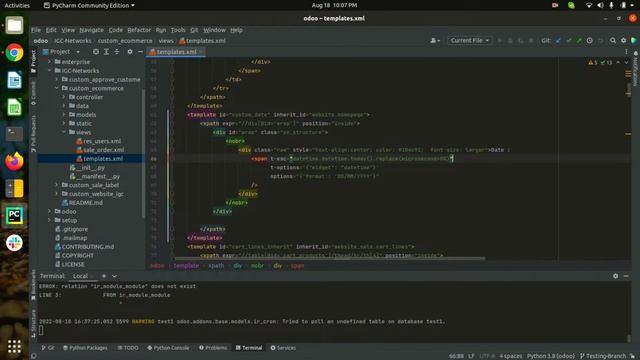Toggle the Bookmarks tool window stripe
This screenshot has width=640, height=360.
coord(33,284)
